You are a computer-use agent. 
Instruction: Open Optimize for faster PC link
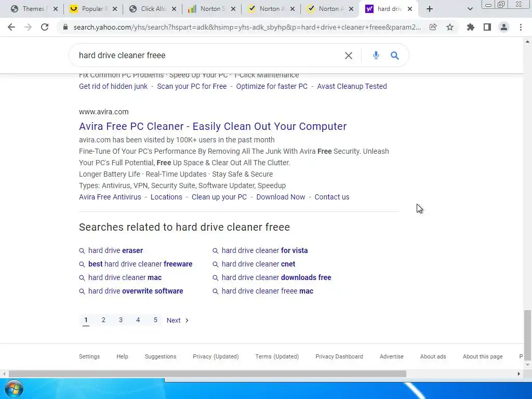(272, 86)
